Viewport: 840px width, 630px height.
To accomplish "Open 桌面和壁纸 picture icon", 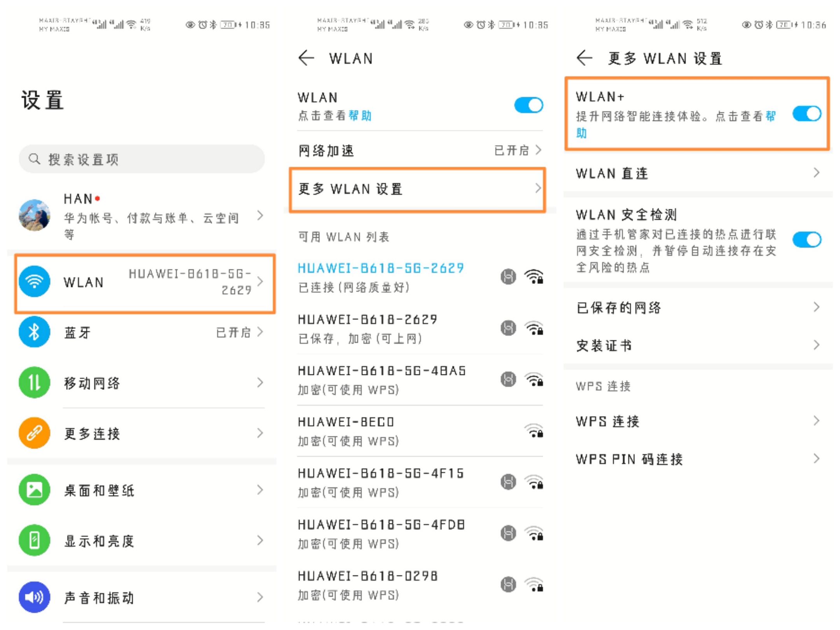I will [x=34, y=490].
